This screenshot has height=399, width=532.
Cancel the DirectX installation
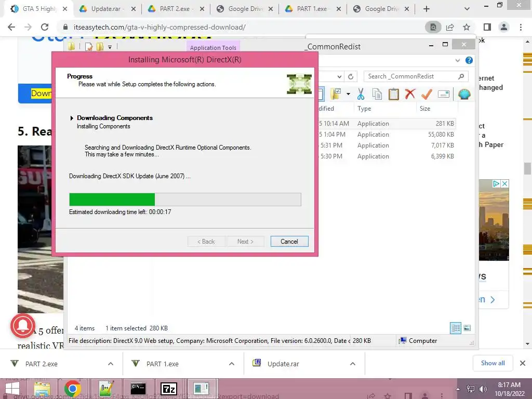pyautogui.click(x=289, y=241)
